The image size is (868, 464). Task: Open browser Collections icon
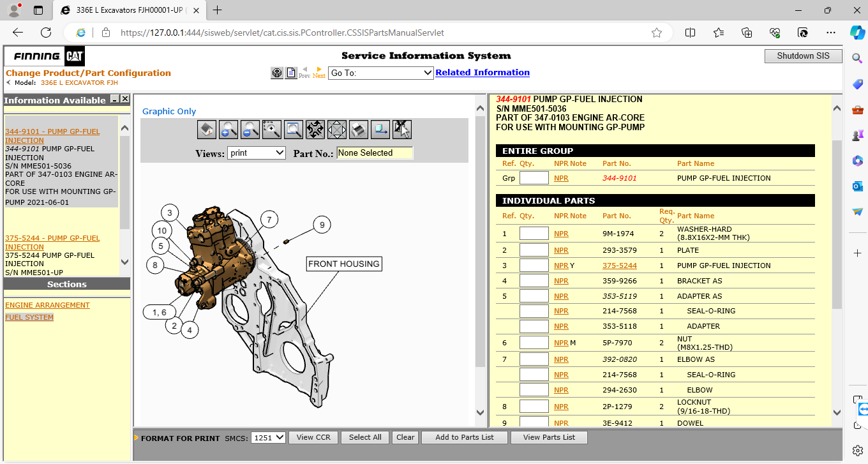coord(747,33)
